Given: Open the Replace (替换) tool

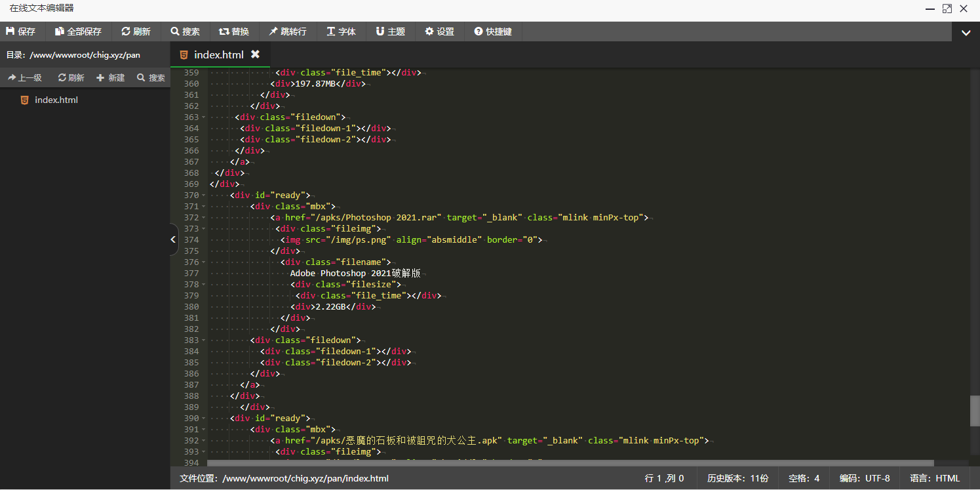Looking at the screenshot, I should (234, 31).
